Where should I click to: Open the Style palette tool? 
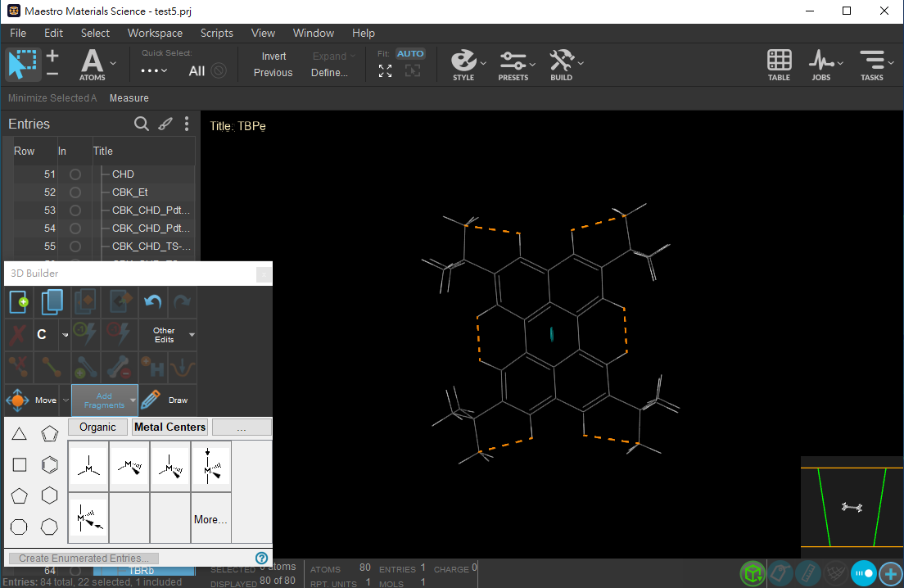463,65
